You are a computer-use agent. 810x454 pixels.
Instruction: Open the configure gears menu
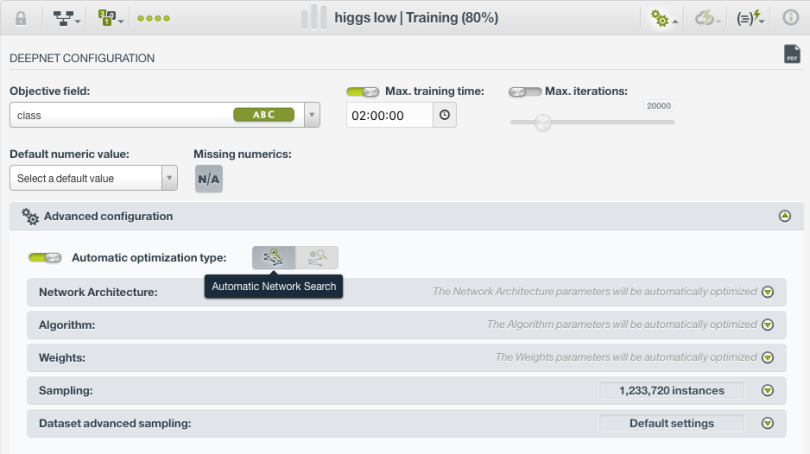(661, 18)
